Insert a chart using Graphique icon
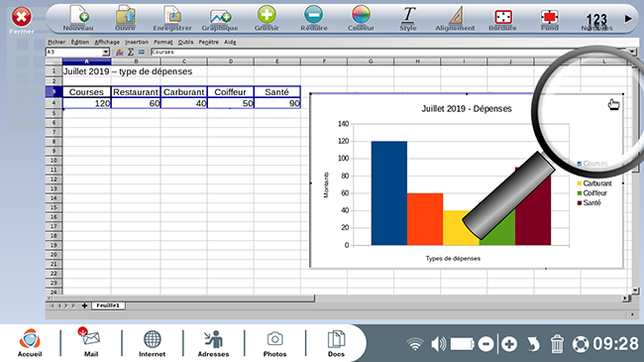 (x=220, y=17)
